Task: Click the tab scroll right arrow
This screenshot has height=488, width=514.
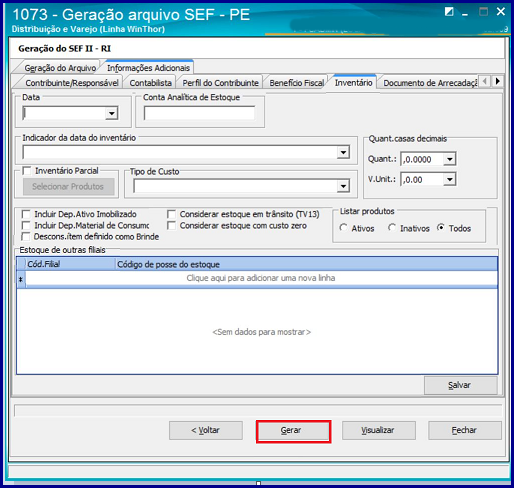Action: point(498,81)
